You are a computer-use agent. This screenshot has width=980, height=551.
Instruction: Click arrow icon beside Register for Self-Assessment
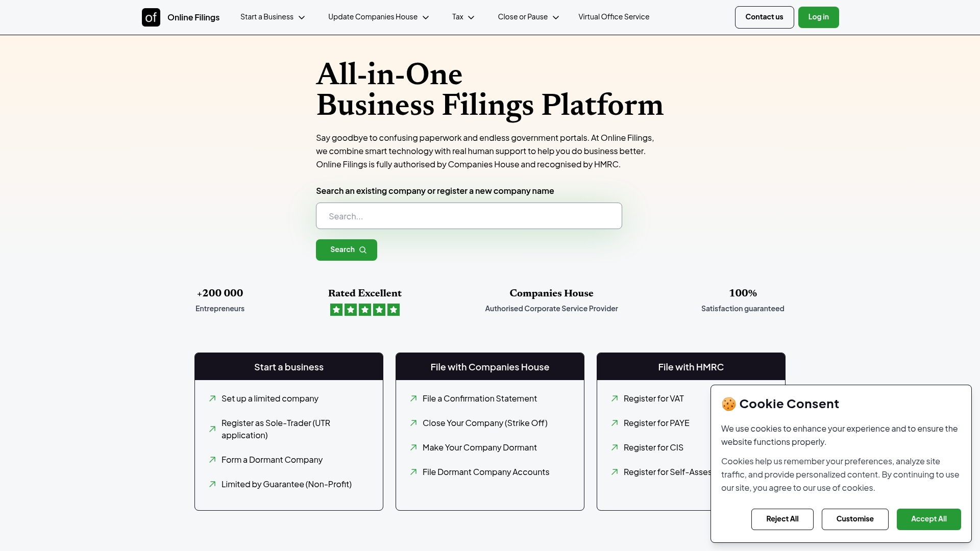point(615,472)
